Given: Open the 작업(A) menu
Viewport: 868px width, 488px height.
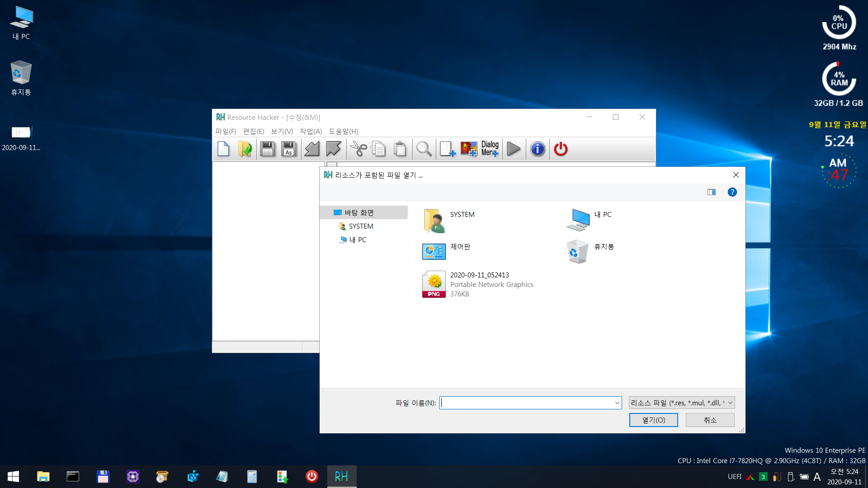Looking at the screenshot, I should [x=311, y=131].
